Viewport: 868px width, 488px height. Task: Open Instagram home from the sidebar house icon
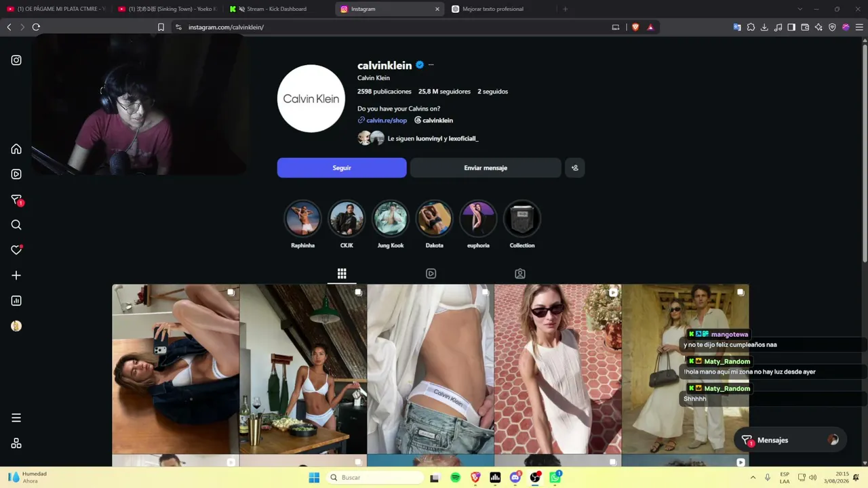[x=16, y=149]
